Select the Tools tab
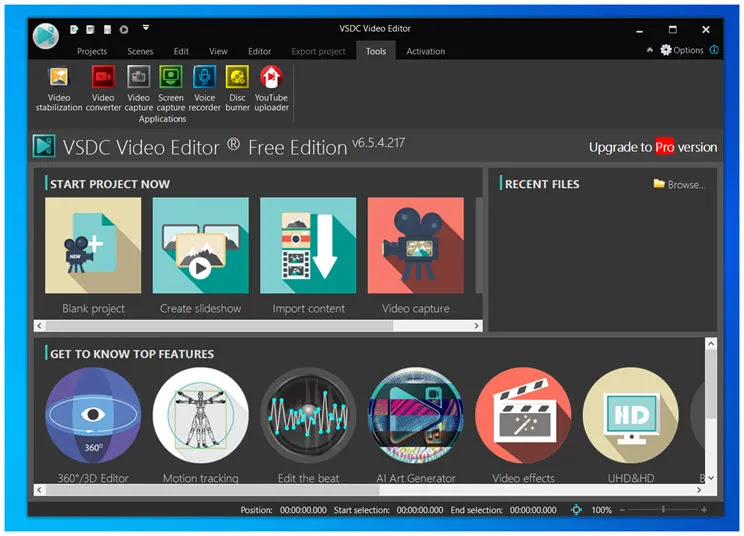The width and height of the screenshot is (744, 536). (376, 51)
